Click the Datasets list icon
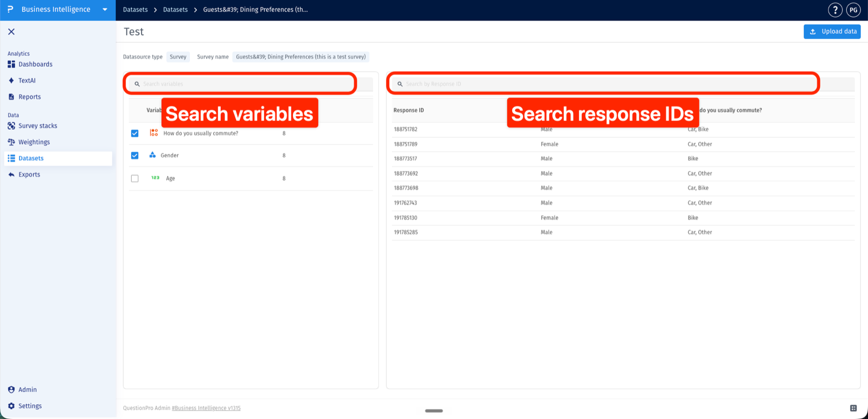Viewport: 868px width, 419px height. click(11, 158)
